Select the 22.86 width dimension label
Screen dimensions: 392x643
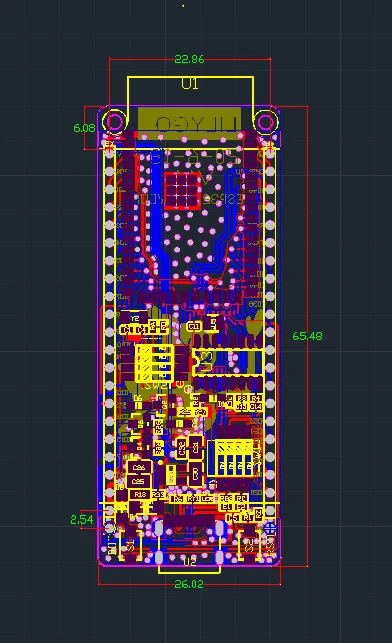(x=189, y=59)
